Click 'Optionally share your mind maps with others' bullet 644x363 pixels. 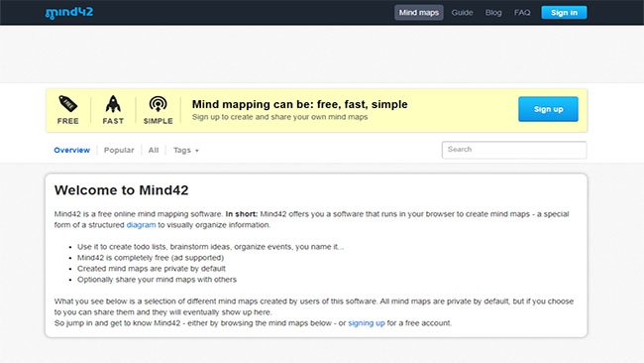157,280
